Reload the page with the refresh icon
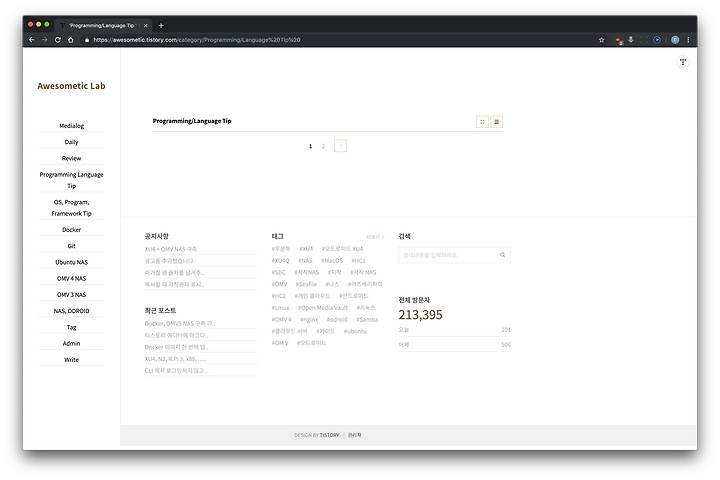 57,40
